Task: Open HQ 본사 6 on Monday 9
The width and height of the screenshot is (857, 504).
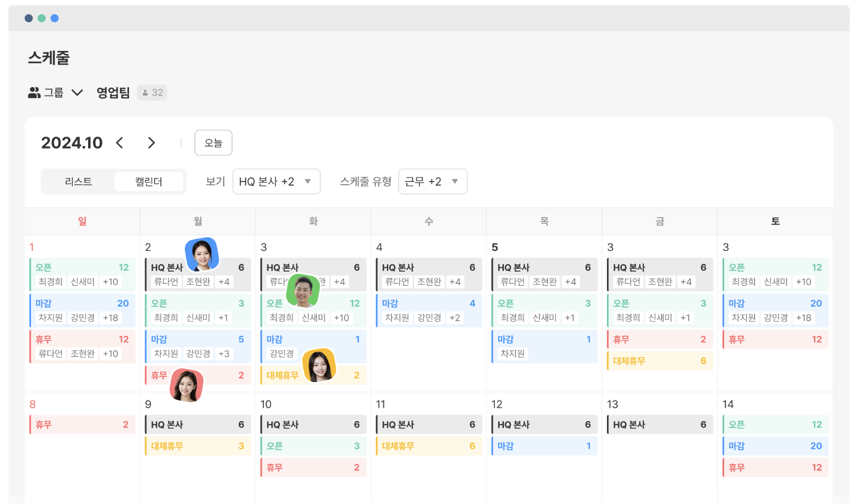Action: pos(198,424)
